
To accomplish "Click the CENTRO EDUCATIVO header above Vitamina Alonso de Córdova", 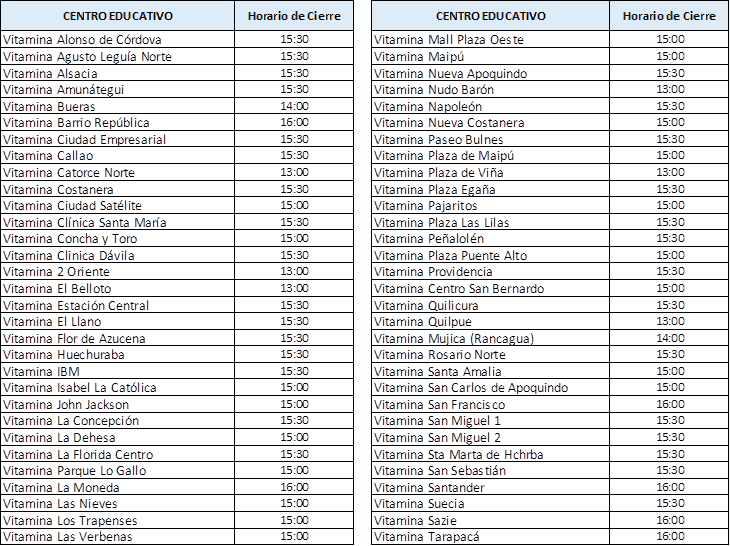I will (x=117, y=16).
